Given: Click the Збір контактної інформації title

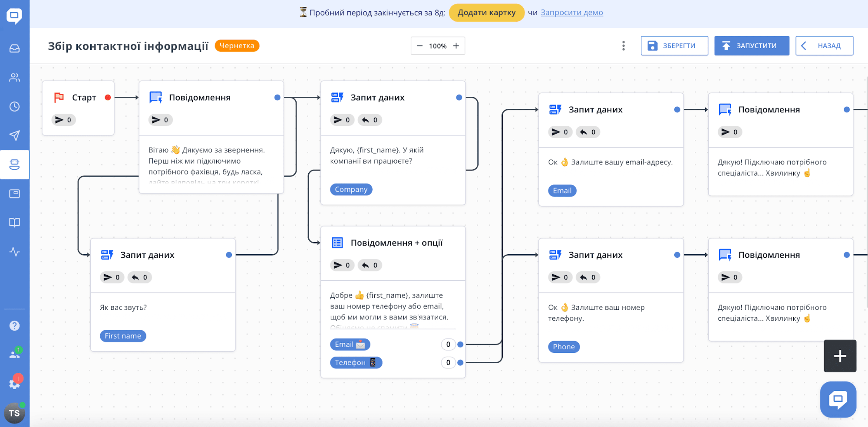Looking at the screenshot, I should [128, 46].
